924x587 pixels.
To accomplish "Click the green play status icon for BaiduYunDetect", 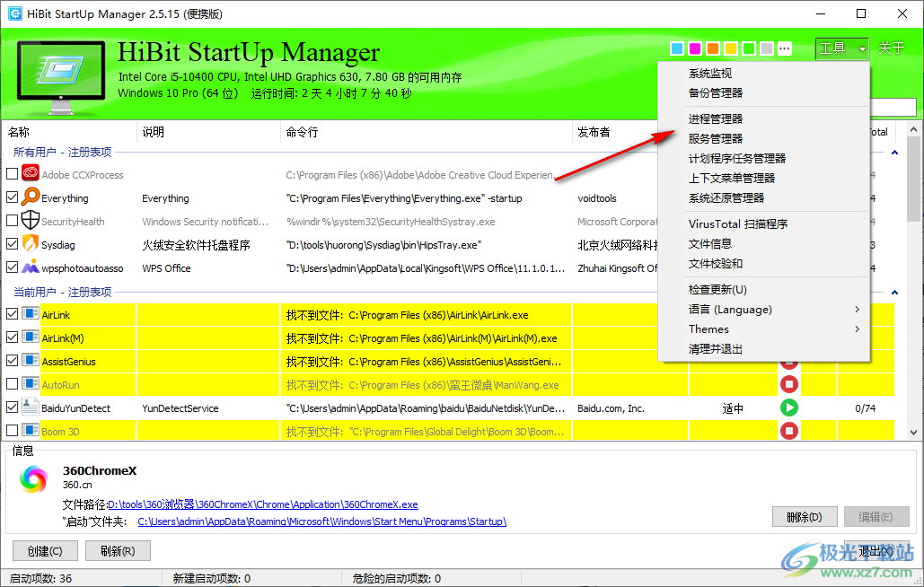I will 789,407.
